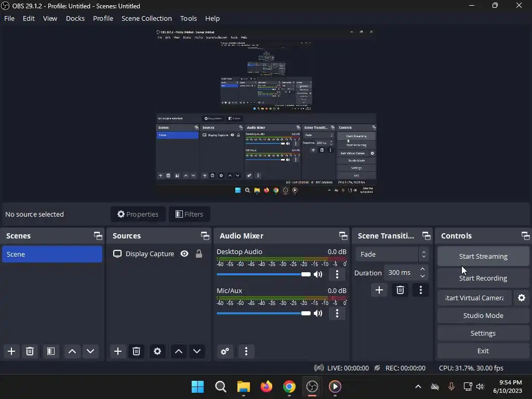Open Desktop Audio three-dot options
This screenshot has height=399, width=532.
pyautogui.click(x=337, y=274)
